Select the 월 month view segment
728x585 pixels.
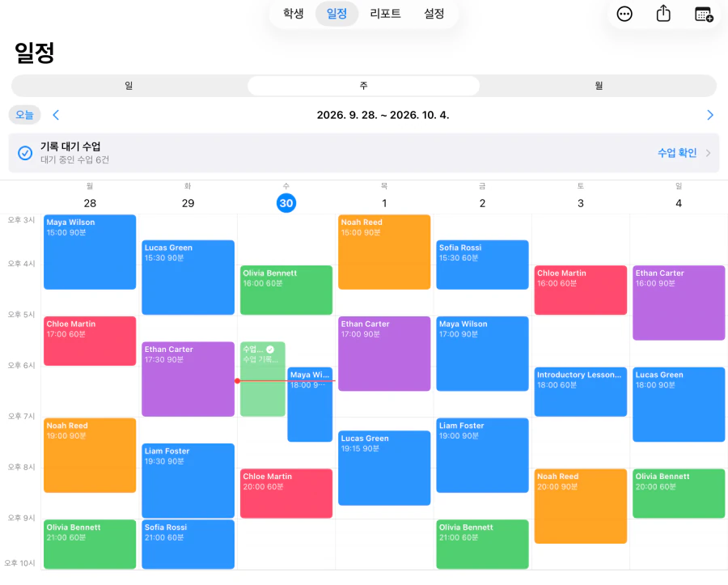tap(599, 86)
